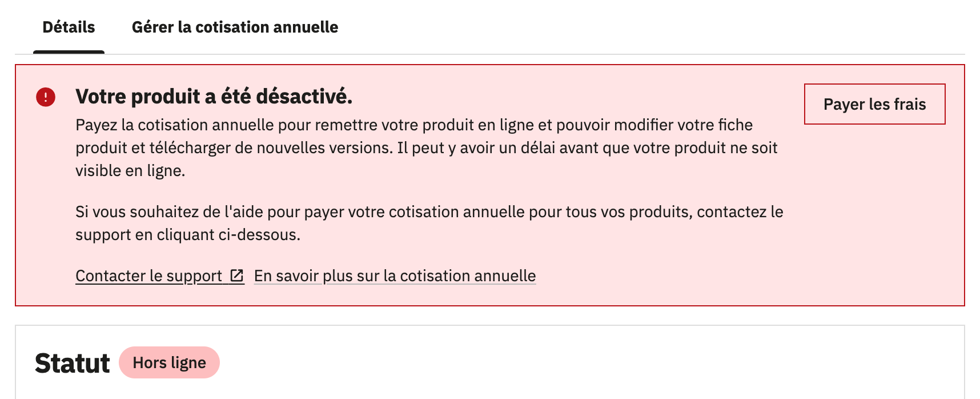
Task: Click the Statut heading
Action: pyautogui.click(x=72, y=364)
